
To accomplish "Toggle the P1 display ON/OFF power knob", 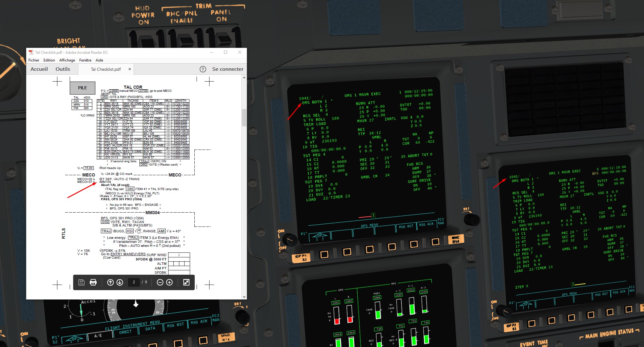I will [289, 239].
